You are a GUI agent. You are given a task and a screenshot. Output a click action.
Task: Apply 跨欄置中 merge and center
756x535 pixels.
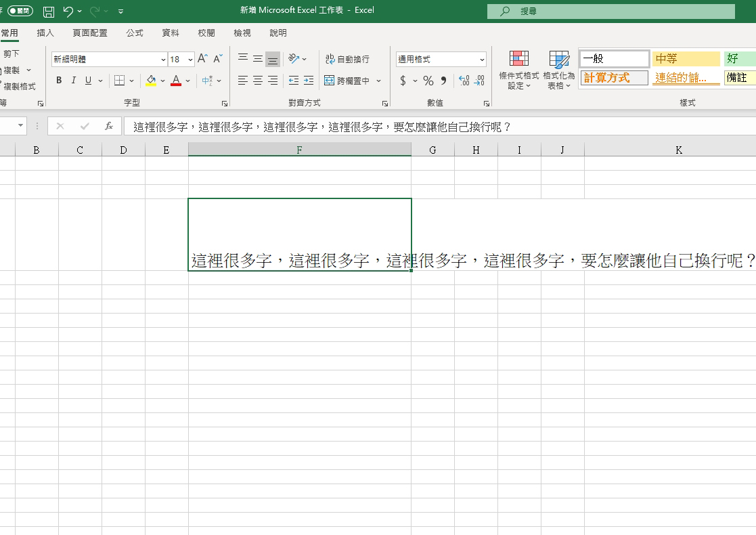(348, 80)
